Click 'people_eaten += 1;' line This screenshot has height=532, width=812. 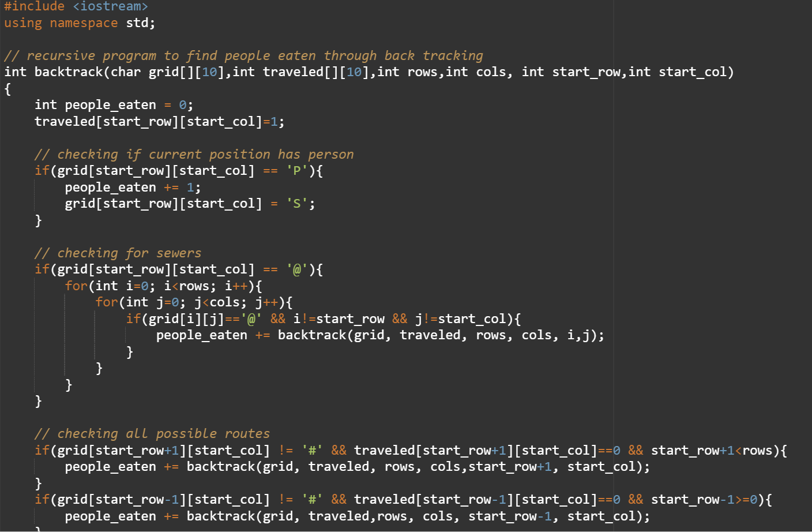[x=133, y=188]
